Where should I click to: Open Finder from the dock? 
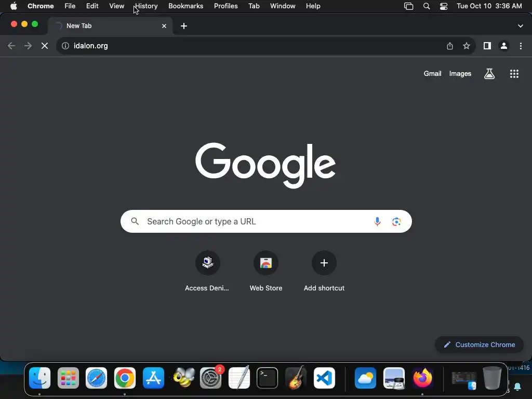tap(39, 378)
